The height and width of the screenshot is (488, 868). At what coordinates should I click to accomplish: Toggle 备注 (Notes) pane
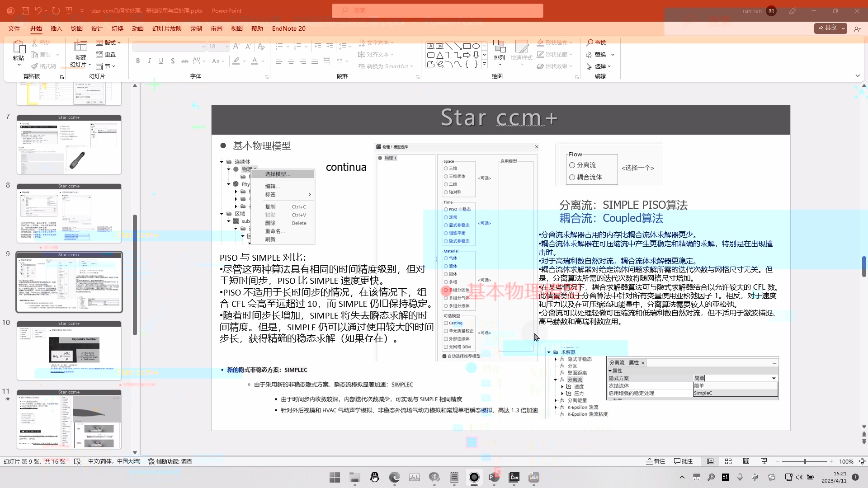(x=656, y=461)
